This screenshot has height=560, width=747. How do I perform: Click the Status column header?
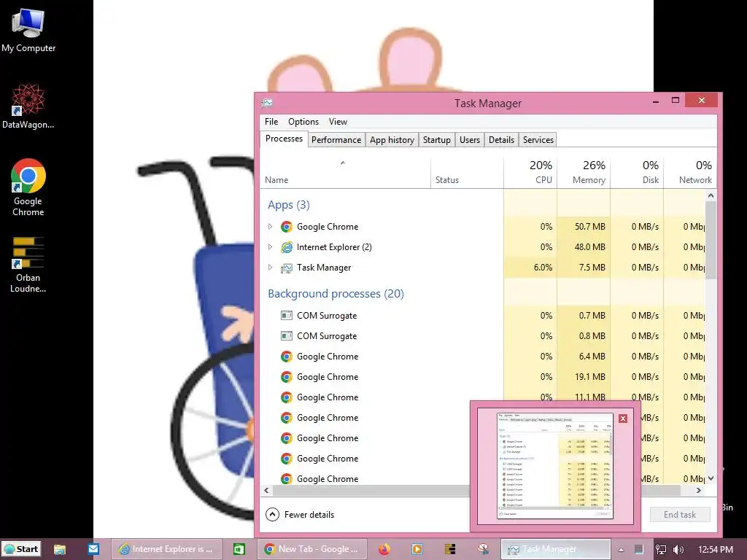[x=467, y=172]
